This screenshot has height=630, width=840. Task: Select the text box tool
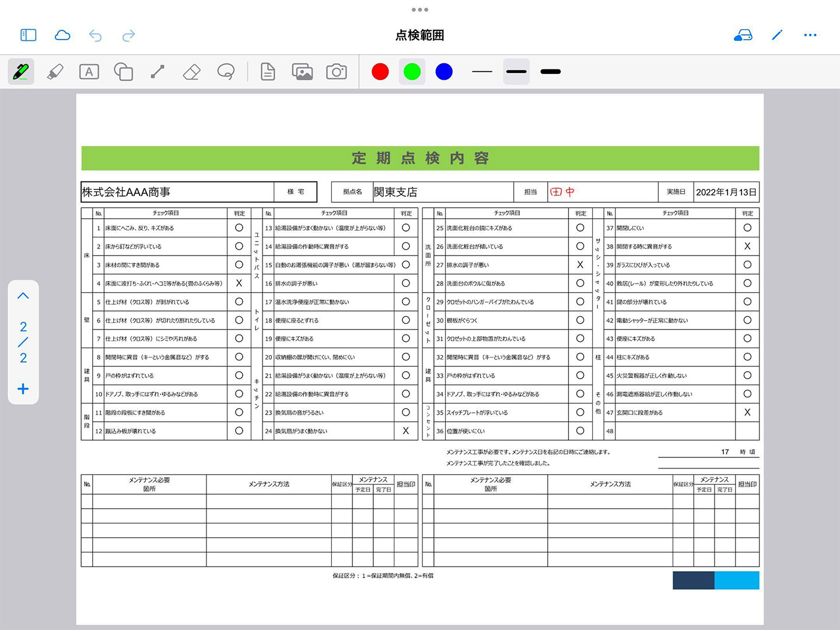point(89,72)
